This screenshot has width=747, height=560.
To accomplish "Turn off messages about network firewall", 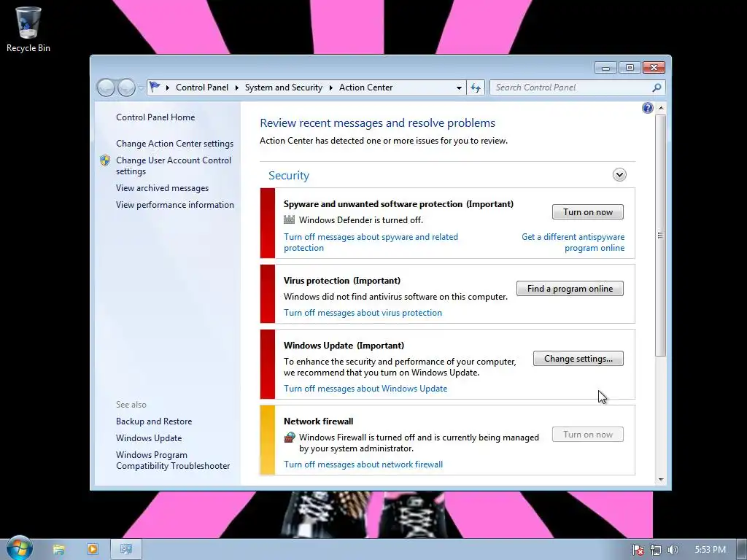I will click(x=363, y=464).
